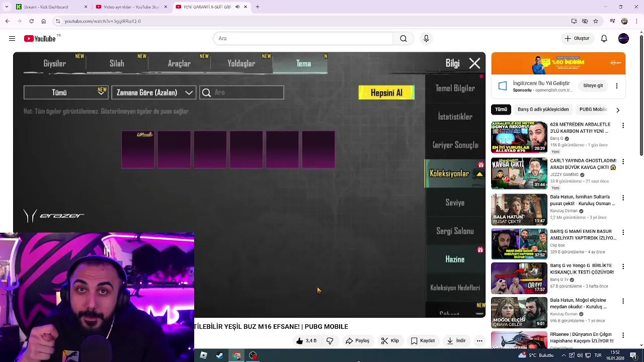Select the Tema tab
644x362 pixels.
(303, 64)
